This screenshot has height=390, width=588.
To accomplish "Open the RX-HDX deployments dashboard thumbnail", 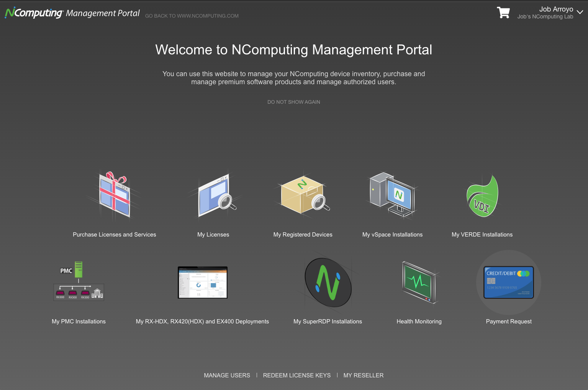I will coord(203,282).
